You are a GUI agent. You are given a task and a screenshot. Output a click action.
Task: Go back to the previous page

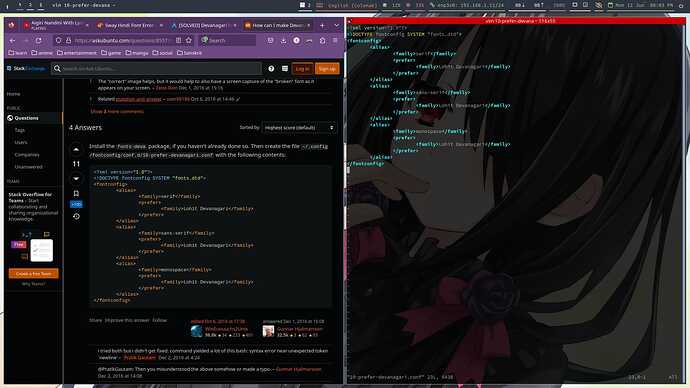(12, 40)
